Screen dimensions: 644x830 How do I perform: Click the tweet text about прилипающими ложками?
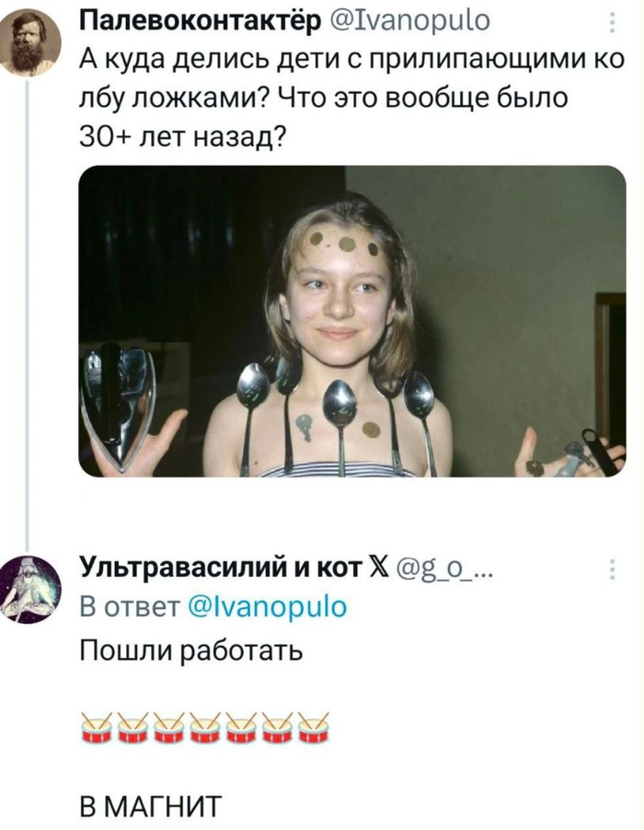351,98
